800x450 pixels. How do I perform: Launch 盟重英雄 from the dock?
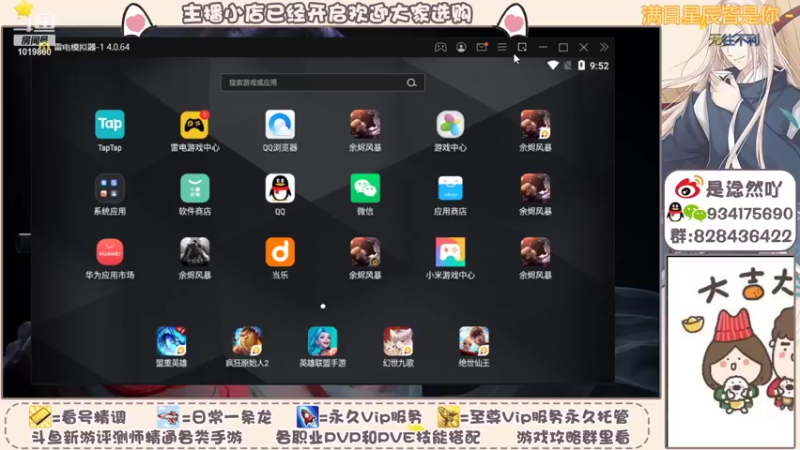click(x=171, y=341)
